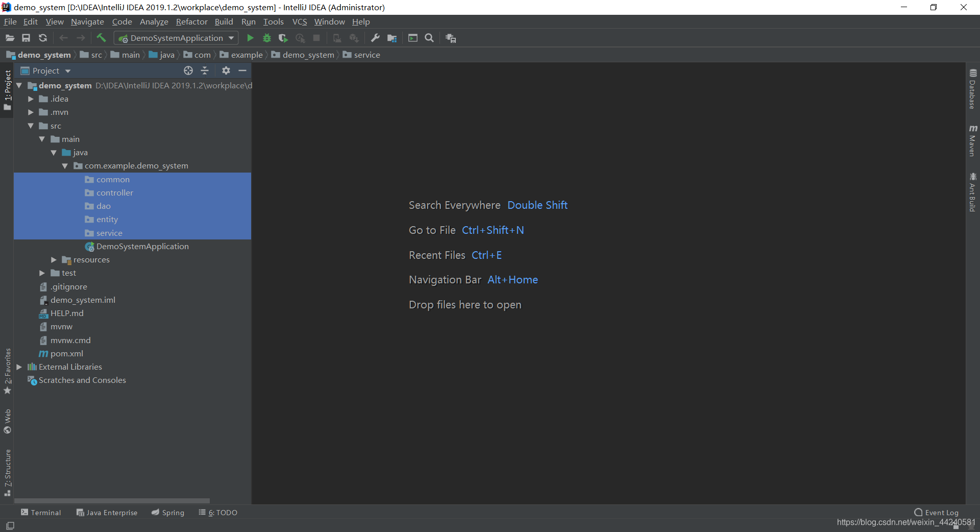Image resolution: width=980 pixels, height=532 pixels.
Task: Expand External Libraries node
Action: pyautogui.click(x=19, y=367)
